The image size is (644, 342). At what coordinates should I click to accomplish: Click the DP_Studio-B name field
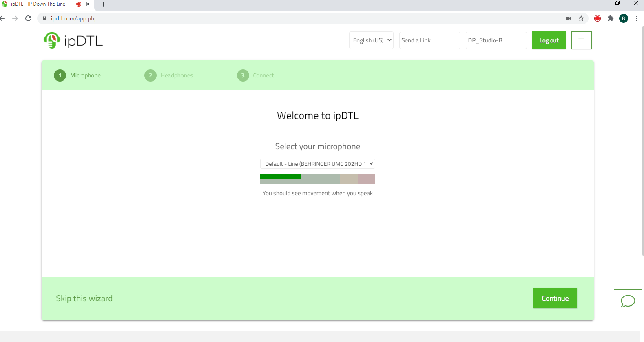click(496, 40)
